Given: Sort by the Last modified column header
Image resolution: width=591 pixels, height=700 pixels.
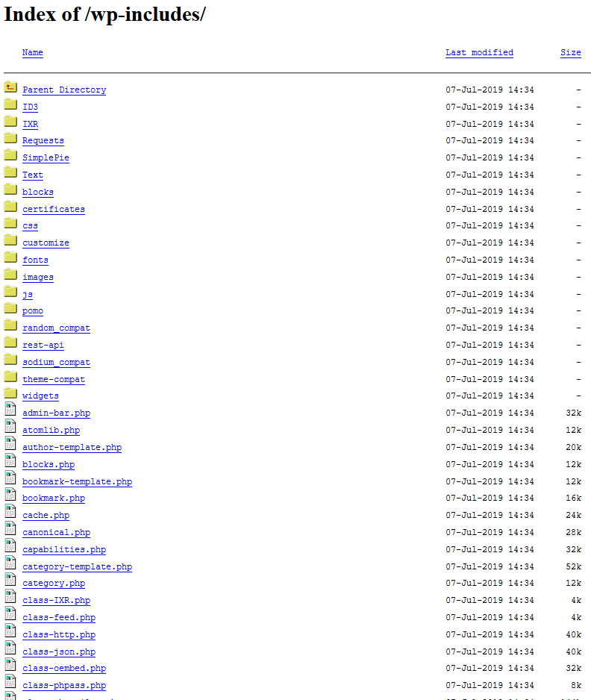Looking at the screenshot, I should pos(479,52).
